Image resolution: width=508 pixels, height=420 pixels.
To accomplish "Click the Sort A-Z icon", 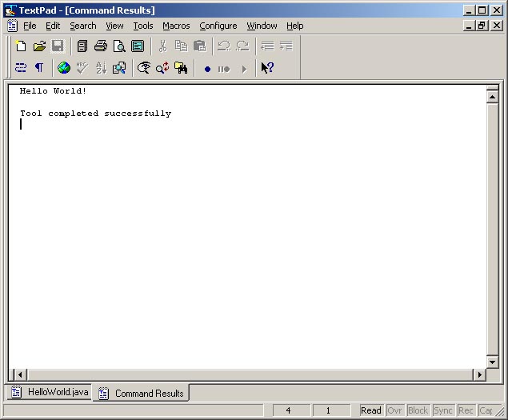I will (x=101, y=69).
